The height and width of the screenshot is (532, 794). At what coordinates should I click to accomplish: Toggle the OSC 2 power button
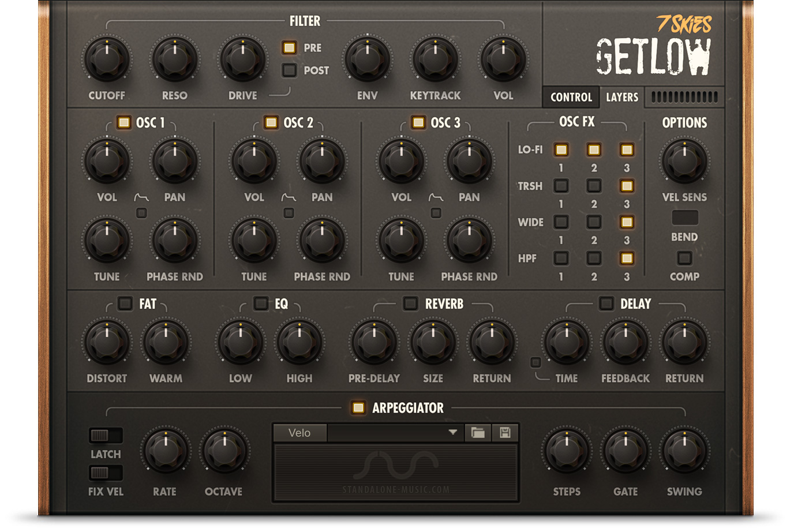[x=271, y=122]
